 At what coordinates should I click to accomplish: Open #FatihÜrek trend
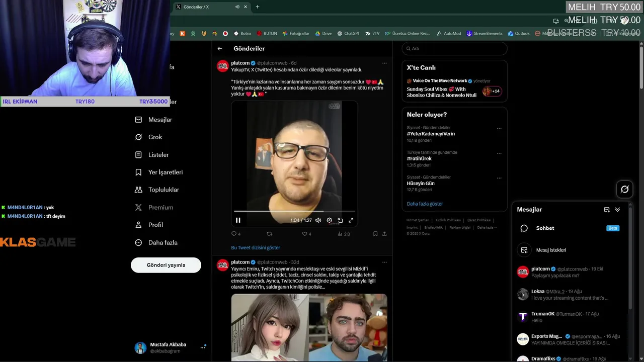click(x=419, y=158)
